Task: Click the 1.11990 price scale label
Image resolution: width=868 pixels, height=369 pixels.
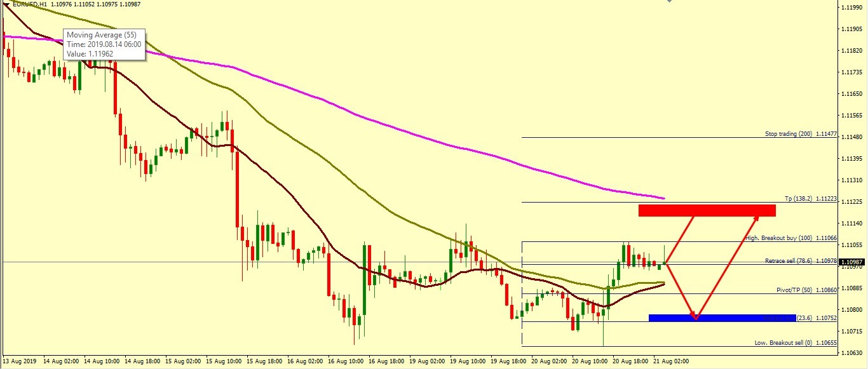Action: pyautogui.click(x=850, y=7)
